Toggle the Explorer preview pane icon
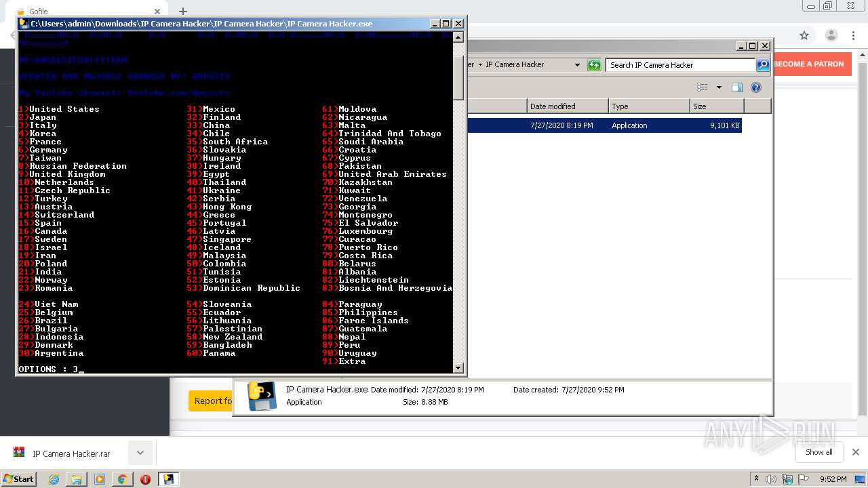Screen dimensions: 868x488 point(737,87)
